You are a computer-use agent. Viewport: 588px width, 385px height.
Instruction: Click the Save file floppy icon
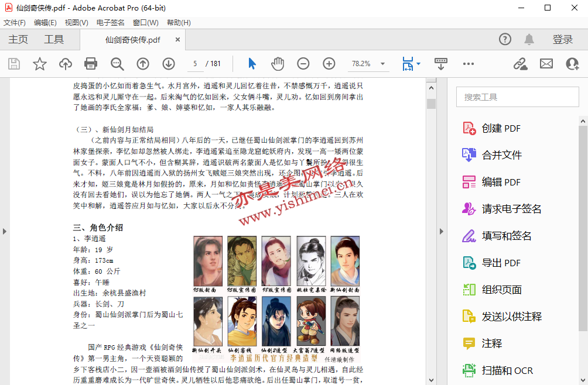tap(14, 64)
